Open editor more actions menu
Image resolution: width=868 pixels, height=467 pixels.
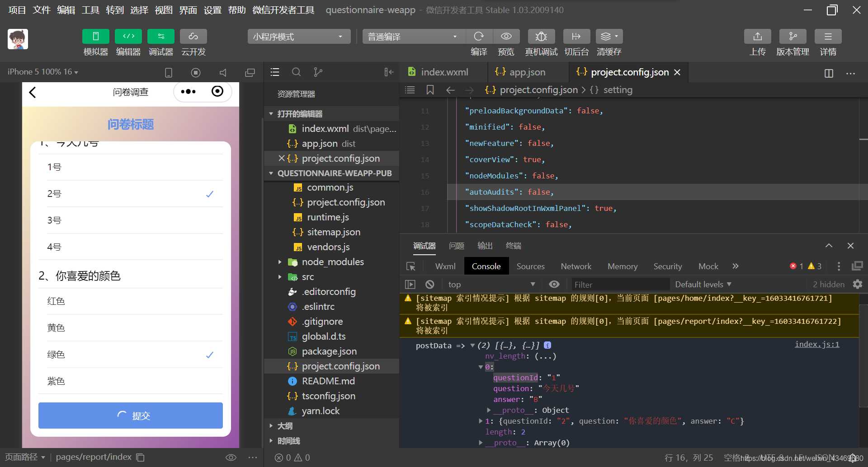coord(850,73)
